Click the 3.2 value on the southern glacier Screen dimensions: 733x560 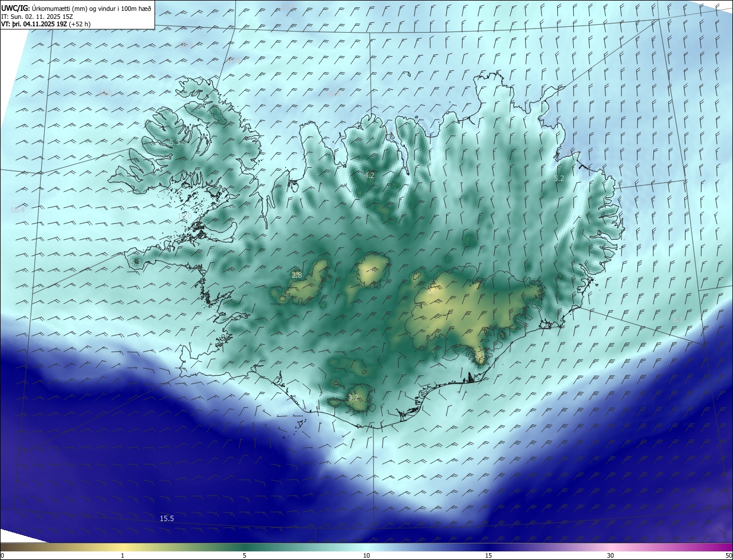[353, 397]
